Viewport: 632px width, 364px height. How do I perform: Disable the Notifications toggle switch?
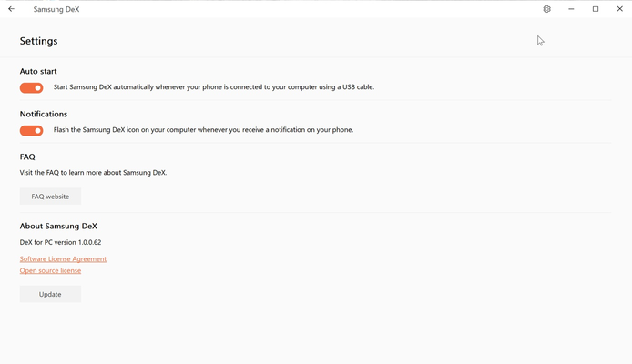point(32,131)
